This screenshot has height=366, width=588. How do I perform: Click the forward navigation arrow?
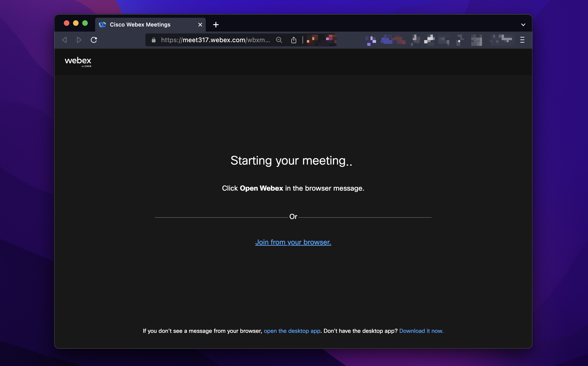click(79, 40)
